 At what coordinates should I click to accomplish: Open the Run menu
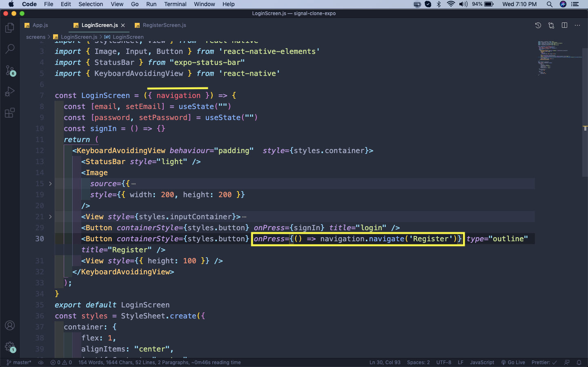point(151,4)
